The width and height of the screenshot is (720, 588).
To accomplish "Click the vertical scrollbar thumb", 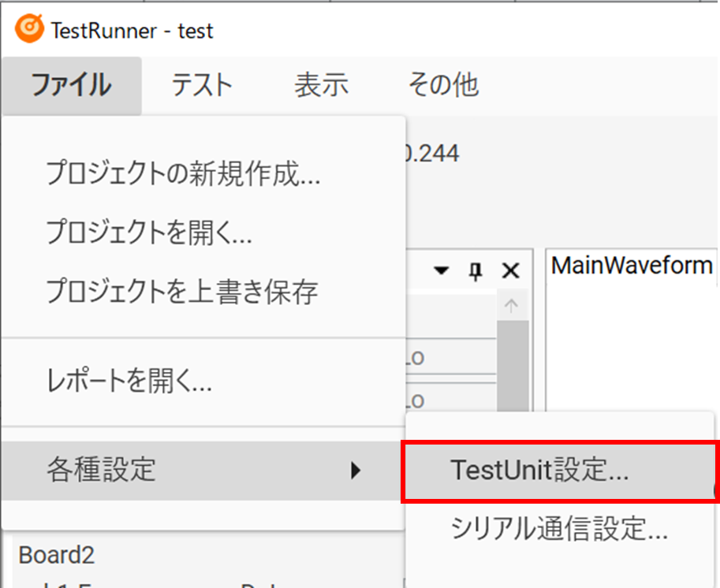I will coord(510,363).
